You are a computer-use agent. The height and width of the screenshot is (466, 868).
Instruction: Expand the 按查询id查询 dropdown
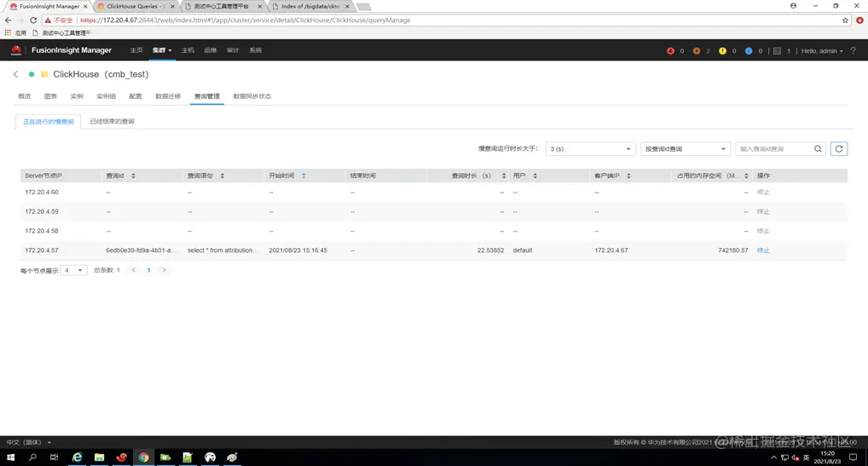point(686,149)
